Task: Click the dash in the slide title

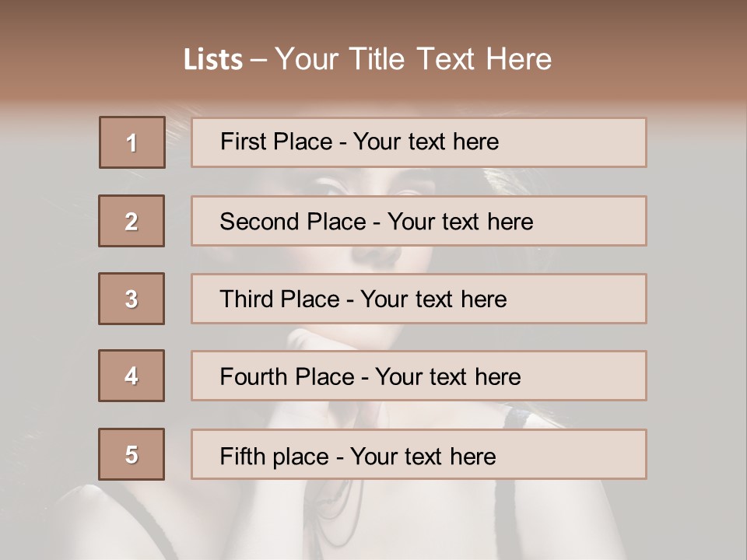Action: 258,60
